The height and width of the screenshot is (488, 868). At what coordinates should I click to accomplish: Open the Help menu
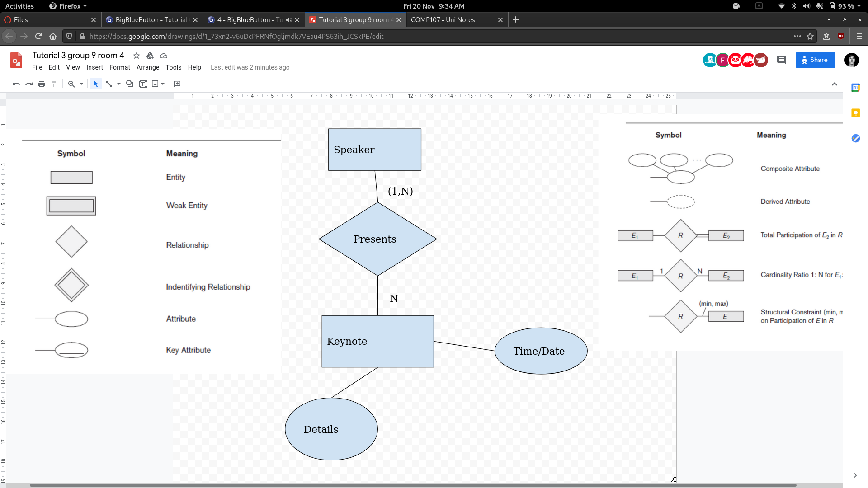click(x=194, y=67)
